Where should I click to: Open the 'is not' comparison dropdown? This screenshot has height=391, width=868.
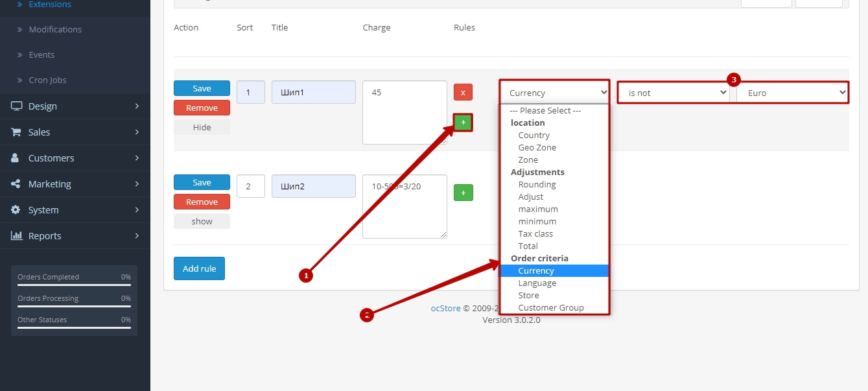(674, 93)
